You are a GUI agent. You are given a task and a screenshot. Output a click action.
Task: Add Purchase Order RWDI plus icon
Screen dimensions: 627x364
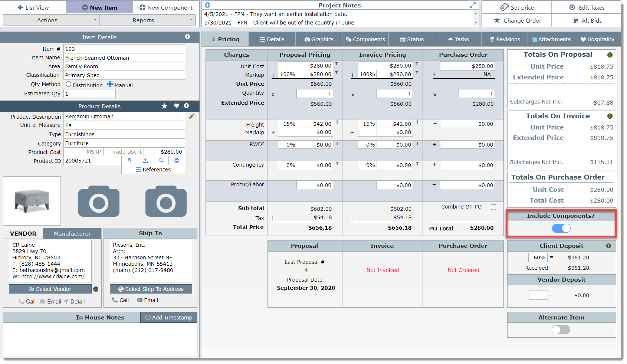coord(434,144)
